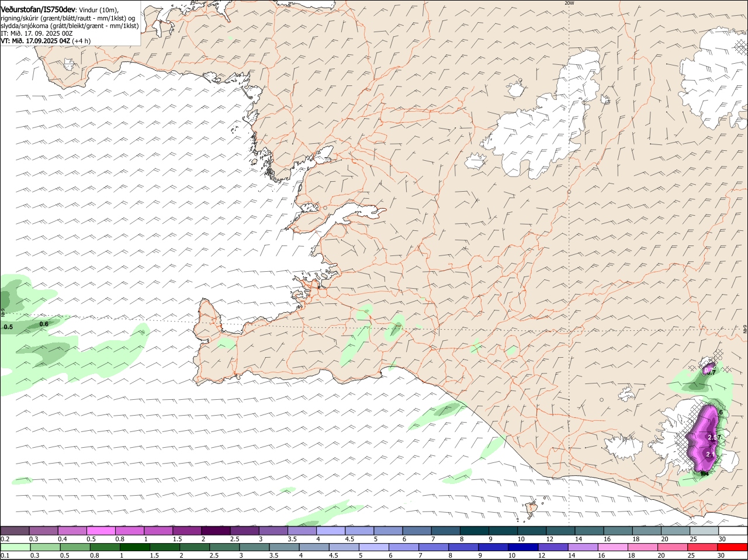This screenshot has height=560, width=748.
Task: Select green-row legend swatch labeled 5
Action: (374, 547)
